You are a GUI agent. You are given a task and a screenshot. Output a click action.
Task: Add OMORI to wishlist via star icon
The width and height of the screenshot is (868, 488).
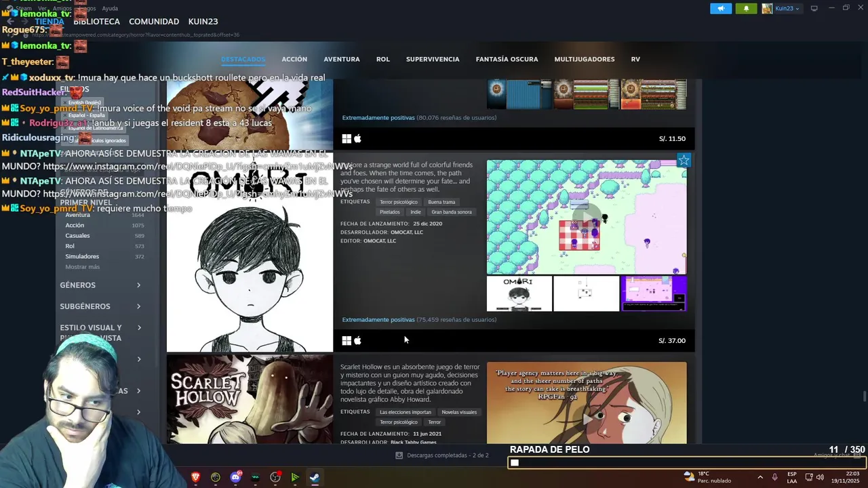pyautogui.click(x=684, y=161)
